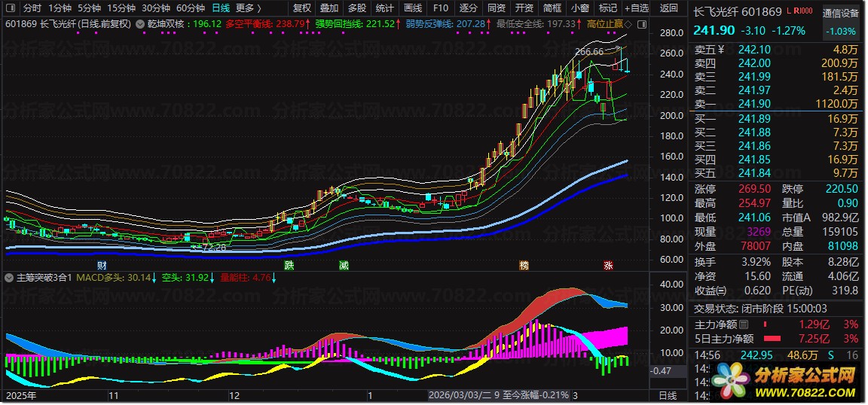Click the 多空平衡线 value 238.79
868x405 pixels.
(x=292, y=24)
